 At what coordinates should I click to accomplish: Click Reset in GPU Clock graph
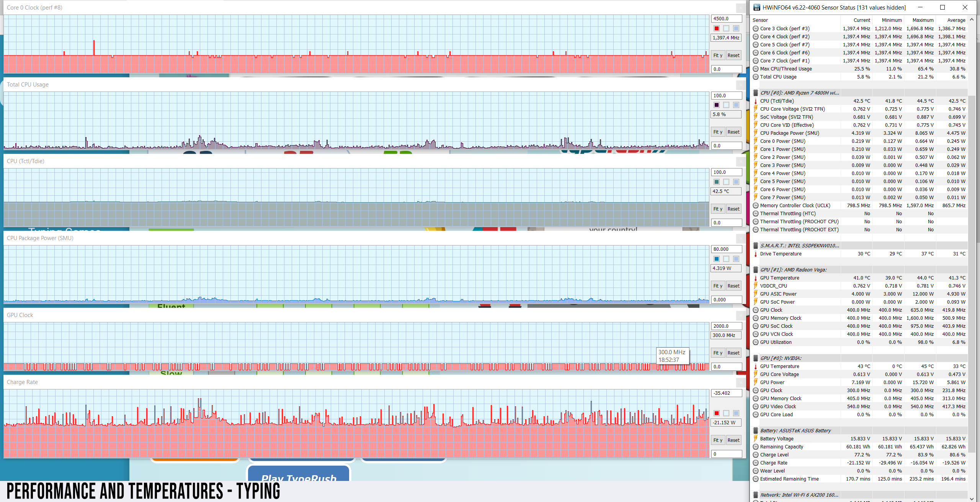[733, 353]
